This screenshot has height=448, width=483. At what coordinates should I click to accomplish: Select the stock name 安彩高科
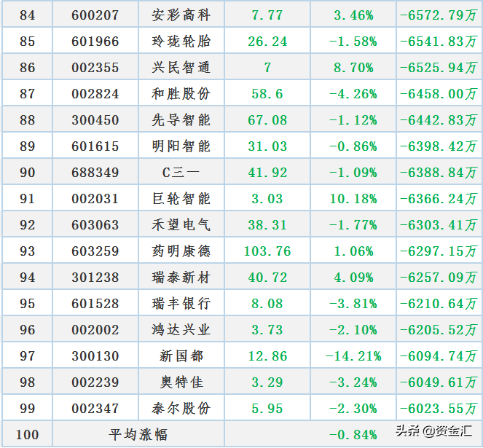coord(181,15)
